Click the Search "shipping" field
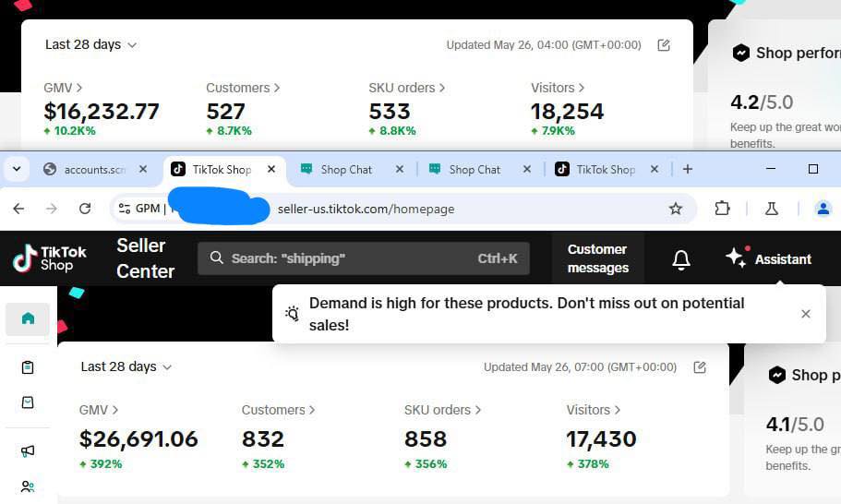 pos(364,258)
